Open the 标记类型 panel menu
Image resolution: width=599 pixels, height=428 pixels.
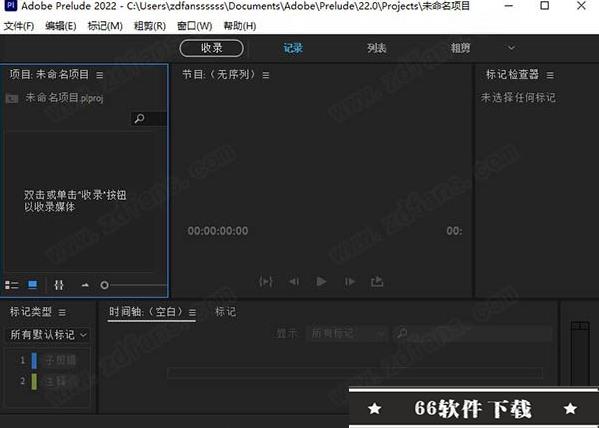[62, 313]
